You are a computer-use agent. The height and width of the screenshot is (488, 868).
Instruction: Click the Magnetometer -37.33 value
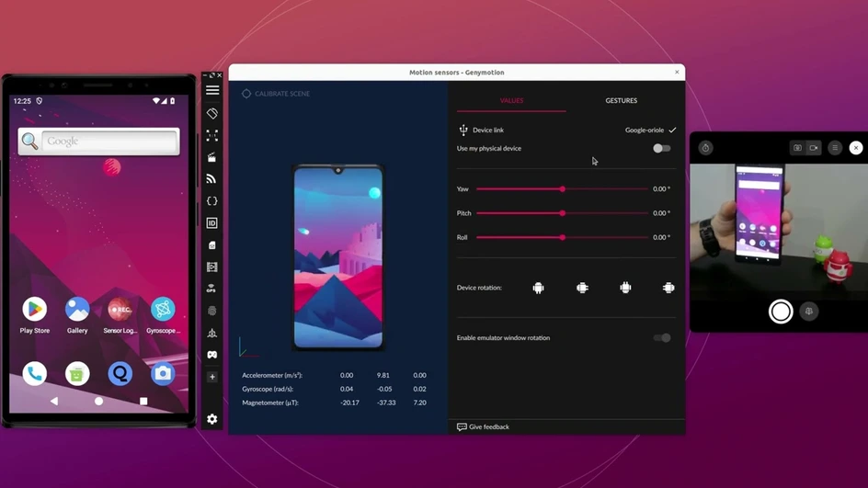click(x=386, y=403)
